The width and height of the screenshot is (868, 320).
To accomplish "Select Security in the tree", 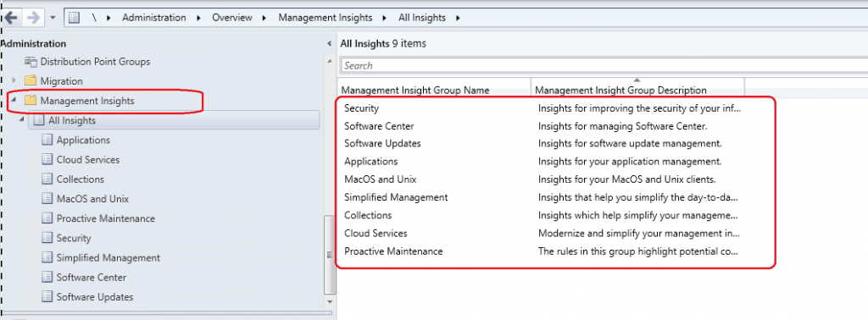I will [x=74, y=238].
